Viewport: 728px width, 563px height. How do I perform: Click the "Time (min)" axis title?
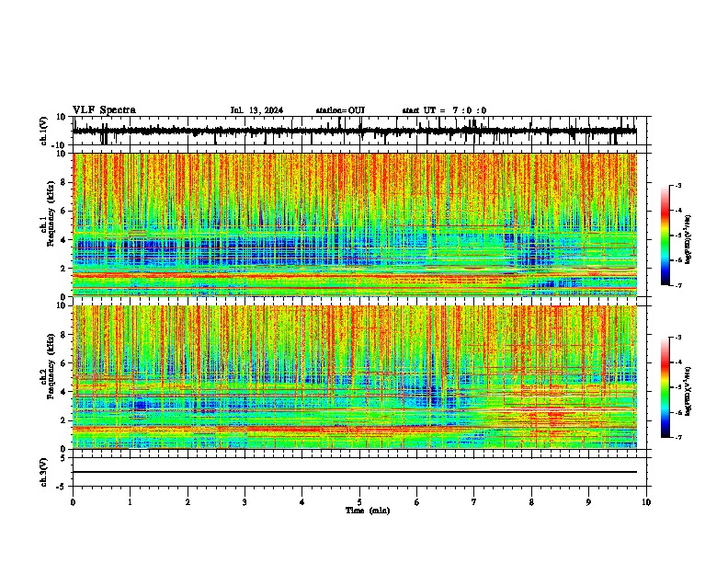[x=368, y=511]
